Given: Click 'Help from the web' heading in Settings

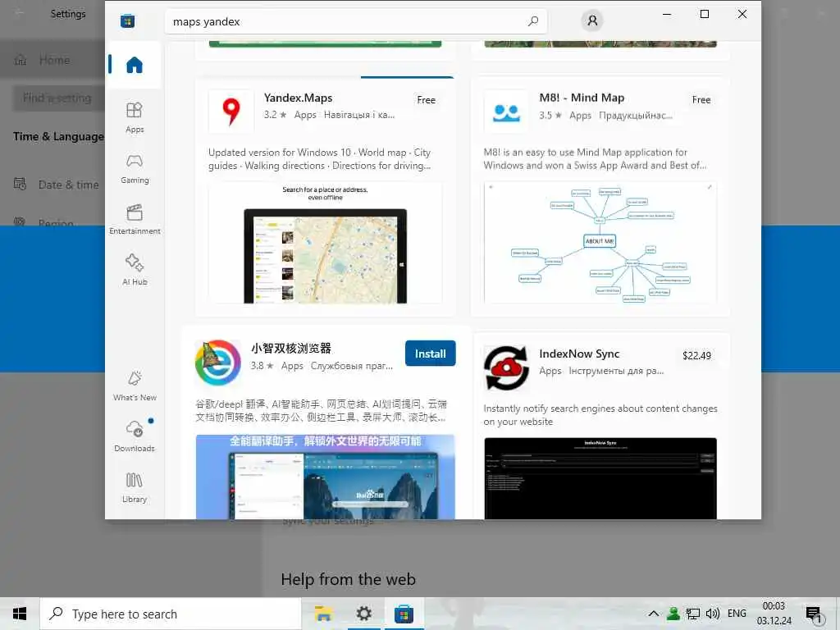Looking at the screenshot, I should [348, 579].
